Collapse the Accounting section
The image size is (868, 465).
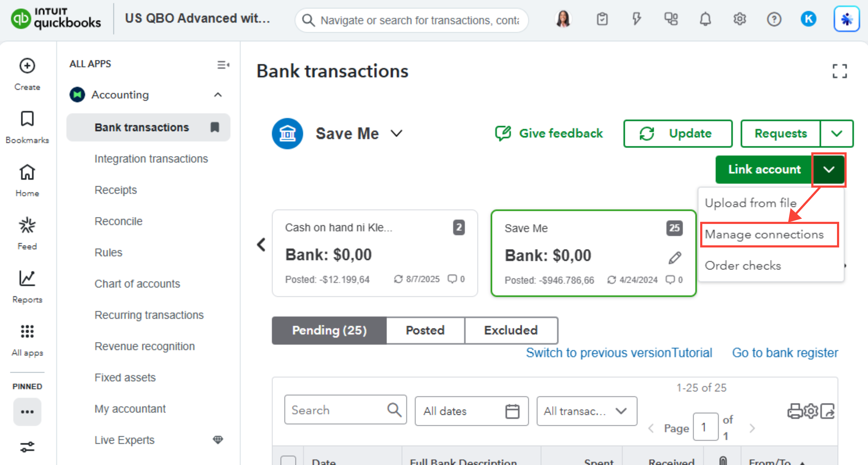(218, 95)
